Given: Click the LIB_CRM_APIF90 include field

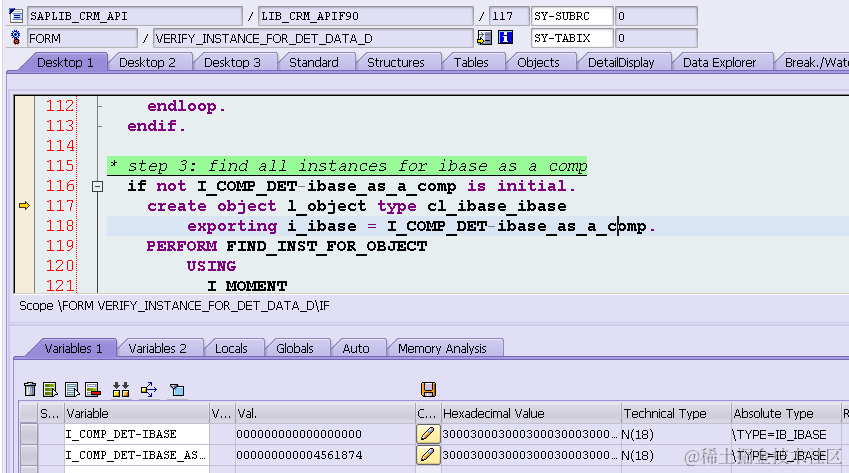Looking at the screenshot, I should (x=365, y=16).
